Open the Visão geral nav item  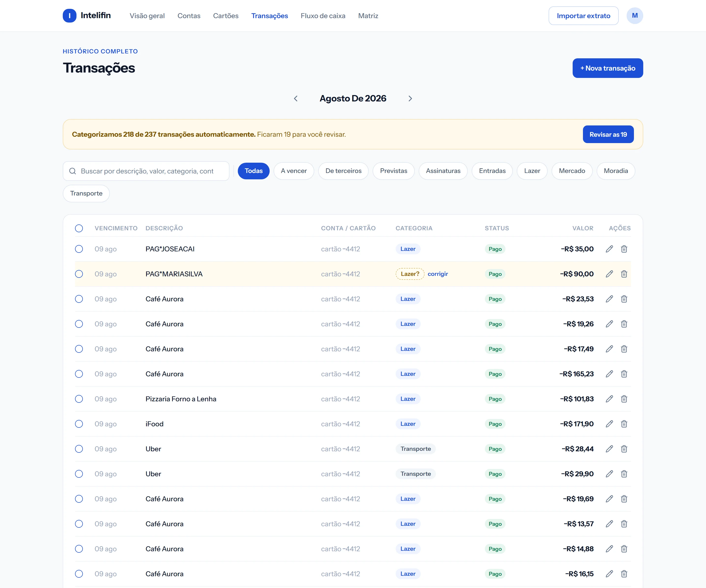pos(147,16)
